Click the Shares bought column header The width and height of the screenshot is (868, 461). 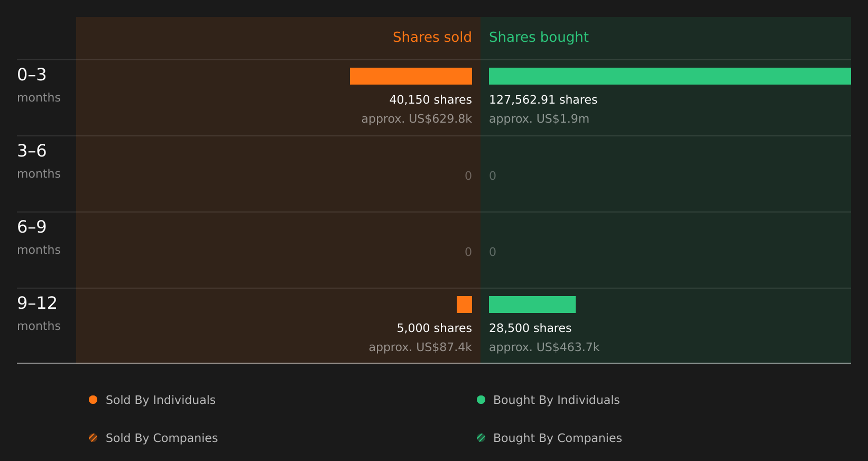(x=539, y=37)
